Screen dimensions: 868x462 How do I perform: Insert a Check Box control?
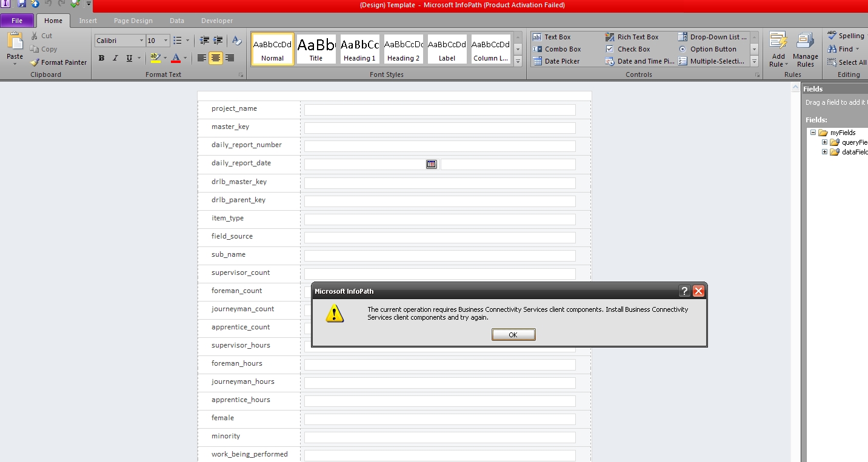coord(629,49)
